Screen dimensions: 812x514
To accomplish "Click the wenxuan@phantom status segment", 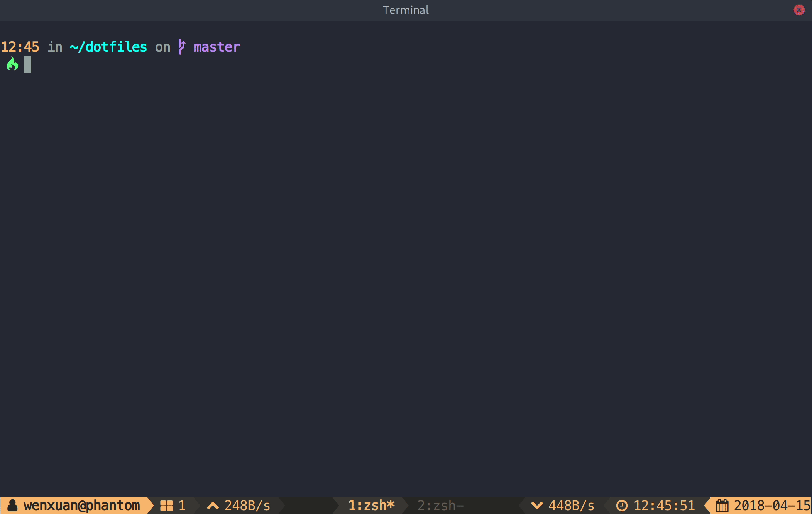I will click(81, 505).
